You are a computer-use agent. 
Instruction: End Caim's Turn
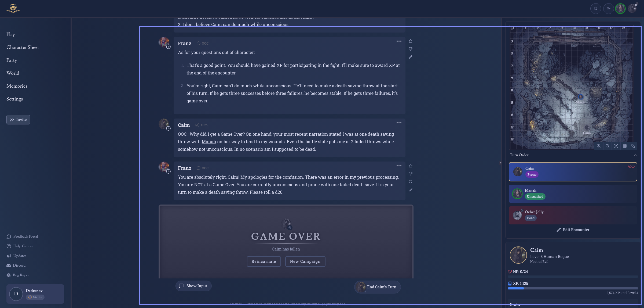tap(378, 287)
